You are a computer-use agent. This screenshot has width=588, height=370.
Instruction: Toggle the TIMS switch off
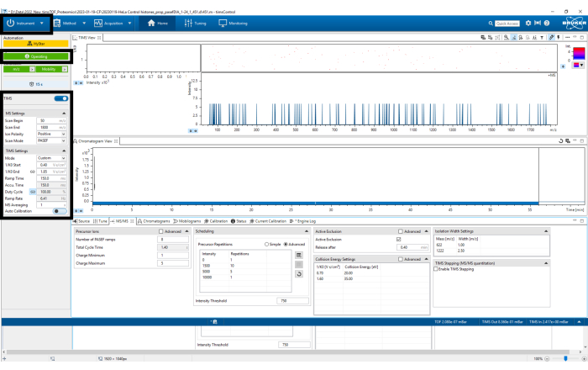tap(61, 98)
